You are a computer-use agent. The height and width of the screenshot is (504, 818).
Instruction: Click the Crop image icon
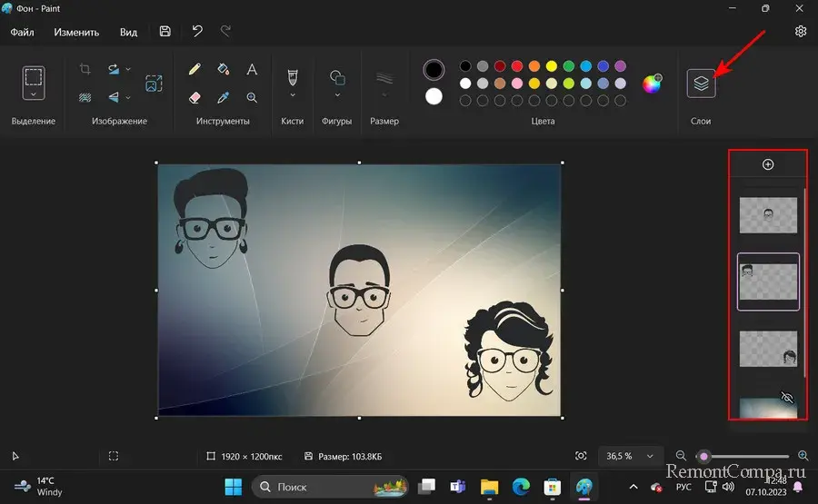click(x=85, y=70)
